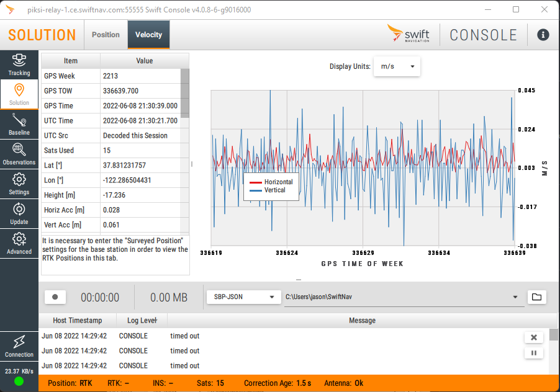Click the 0.00 MB log size readout
This screenshot has width=560, height=392.
pos(169,298)
